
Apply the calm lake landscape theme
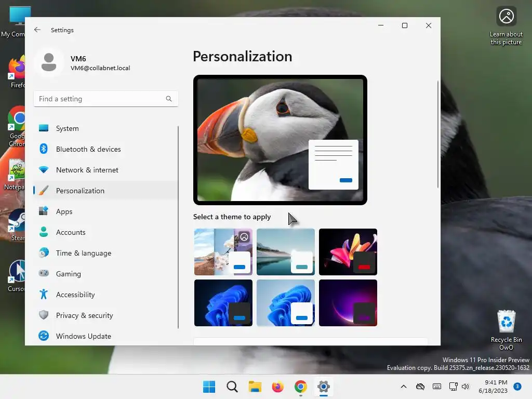click(286, 252)
